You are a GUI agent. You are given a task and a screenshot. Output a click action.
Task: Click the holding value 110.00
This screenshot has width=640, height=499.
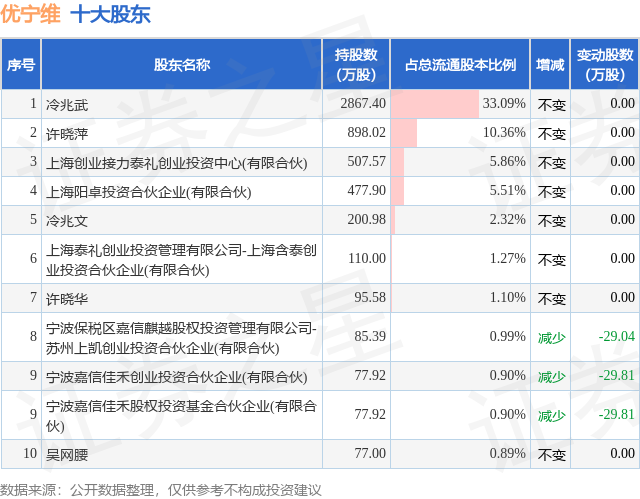(x=367, y=258)
